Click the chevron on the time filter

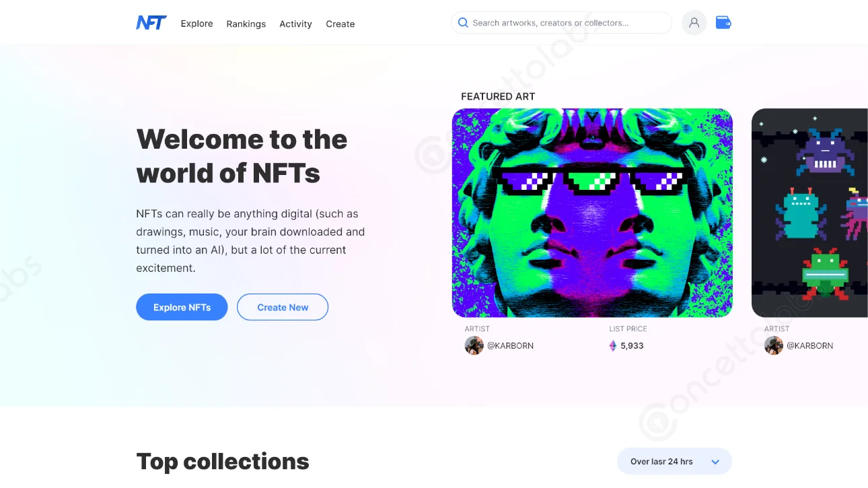tap(715, 461)
